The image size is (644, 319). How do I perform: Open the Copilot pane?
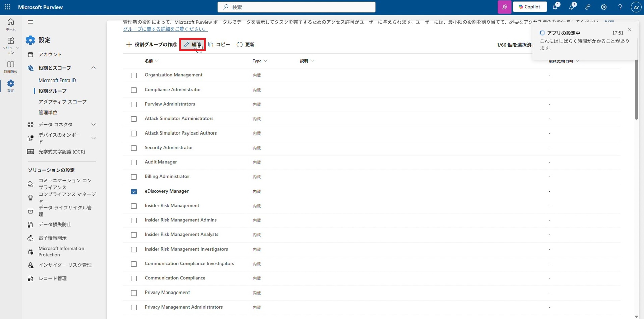coord(530,7)
